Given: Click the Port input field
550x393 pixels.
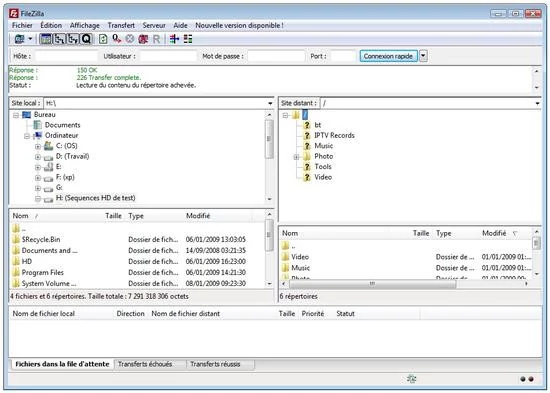Looking at the screenshot, I should (x=343, y=56).
